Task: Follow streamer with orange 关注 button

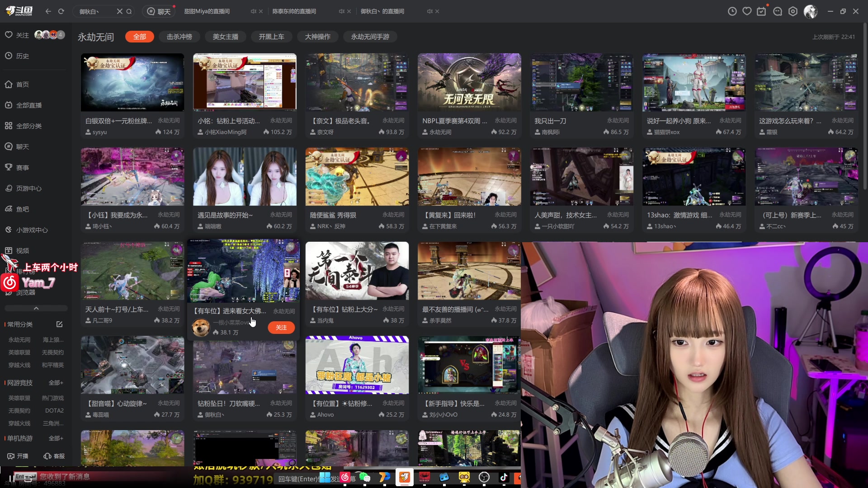Action: coord(281,328)
